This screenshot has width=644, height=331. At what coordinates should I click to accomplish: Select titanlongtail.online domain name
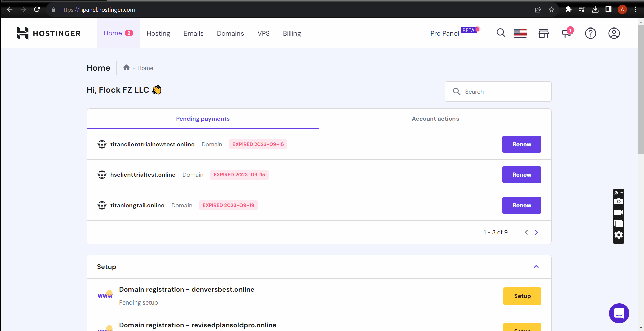137,205
